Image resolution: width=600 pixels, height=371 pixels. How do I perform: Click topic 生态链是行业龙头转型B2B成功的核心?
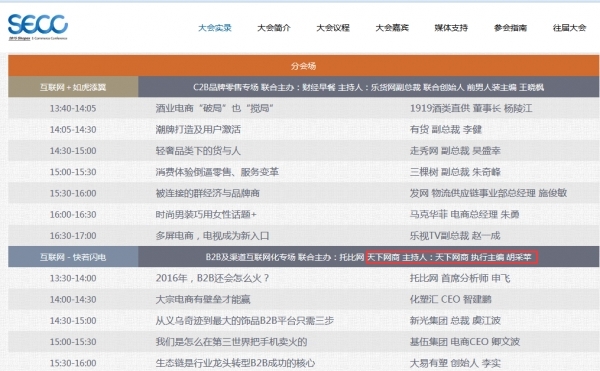point(235,363)
